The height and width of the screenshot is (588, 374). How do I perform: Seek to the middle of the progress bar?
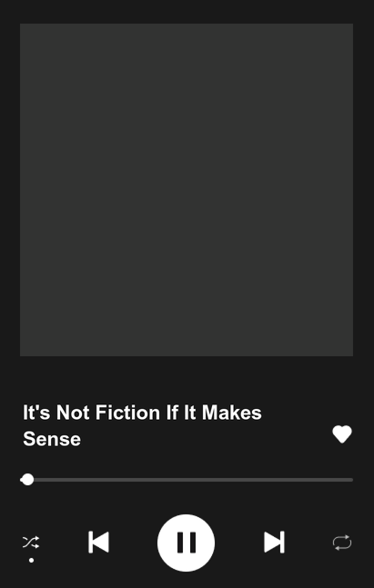(x=187, y=480)
